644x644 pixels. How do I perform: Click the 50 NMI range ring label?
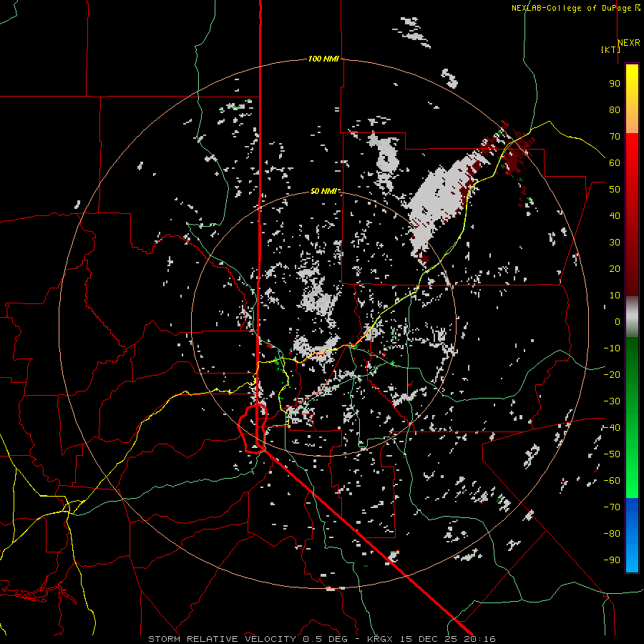323,191
